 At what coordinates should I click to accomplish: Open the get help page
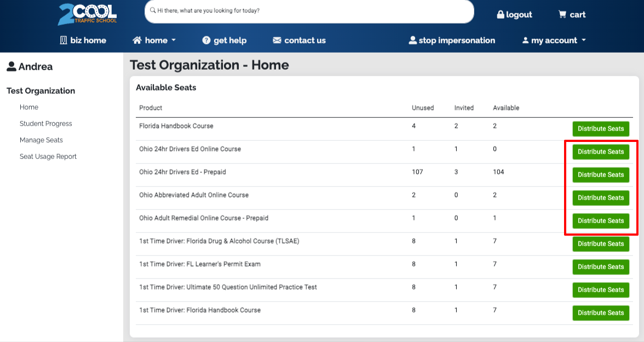coord(225,41)
